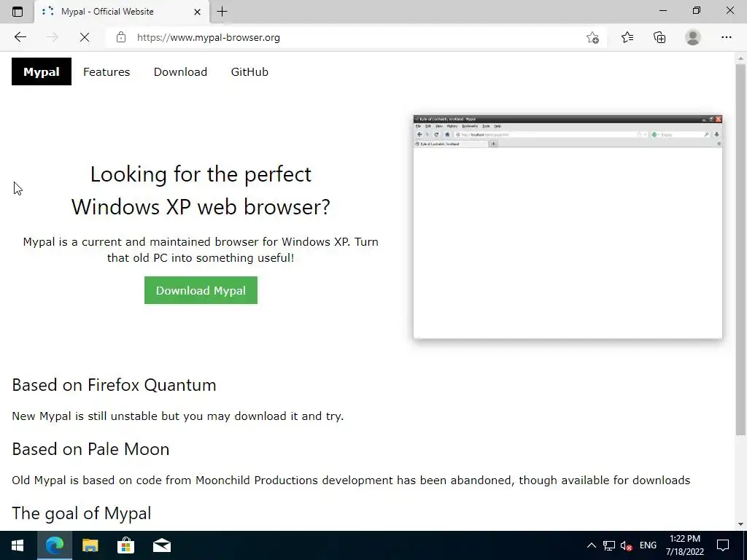Click the Mypal browser screenshot image
Image resolution: width=747 pixels, height=560 pixels.
568,227
